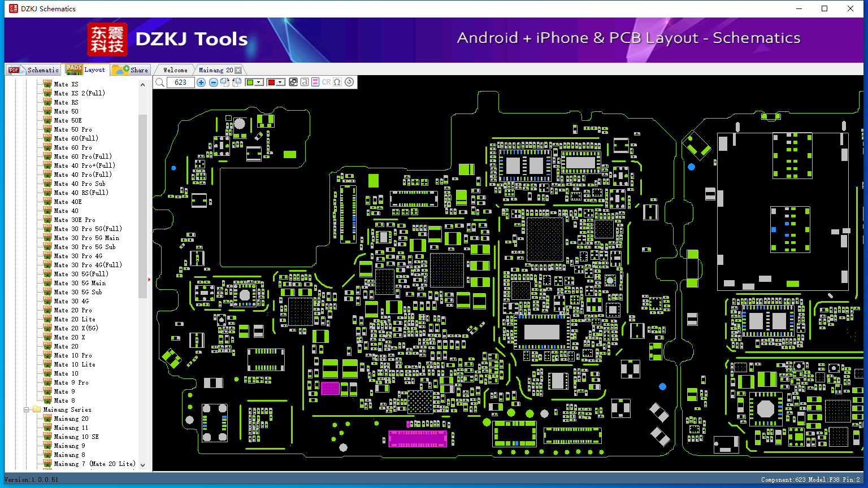
Task: Open Maimang 11 layout
Action: [71, 428]
